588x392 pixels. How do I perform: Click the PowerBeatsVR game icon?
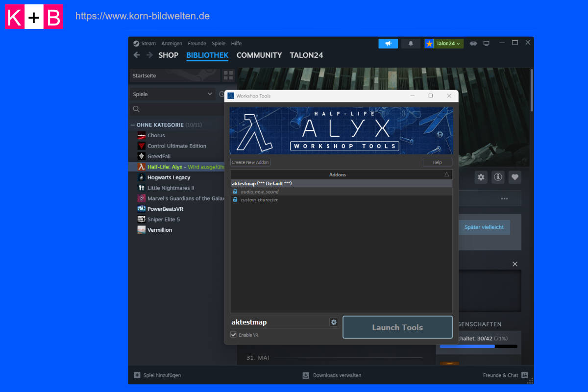click(141, 209)
